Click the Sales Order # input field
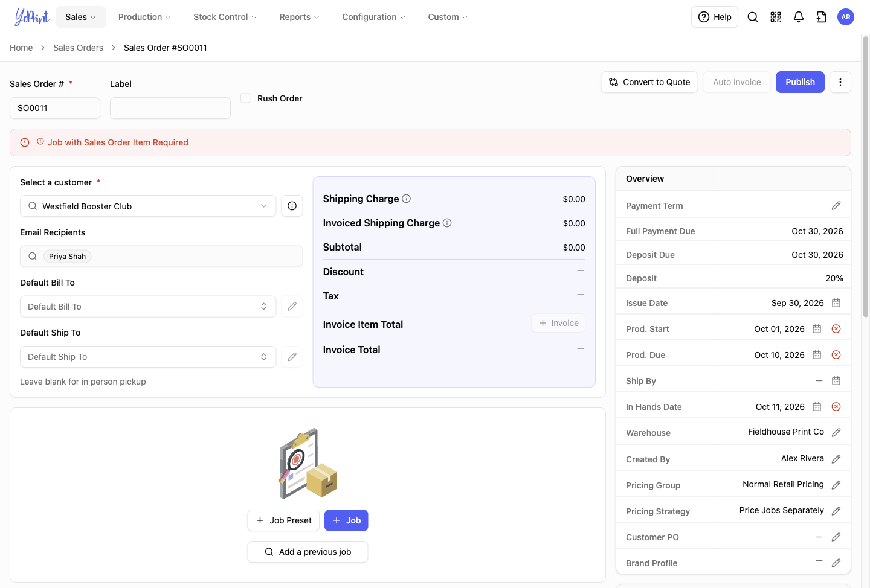This screenshot has height=588, width=870. tap(55, 108)
